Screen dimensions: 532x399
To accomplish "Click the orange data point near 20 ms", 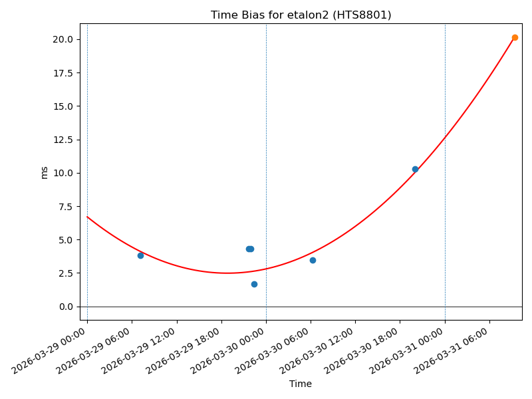I will point(515,38).
